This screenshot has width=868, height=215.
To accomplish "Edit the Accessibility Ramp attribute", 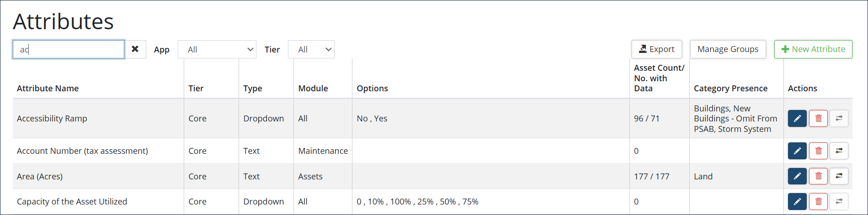I will 797,119.
